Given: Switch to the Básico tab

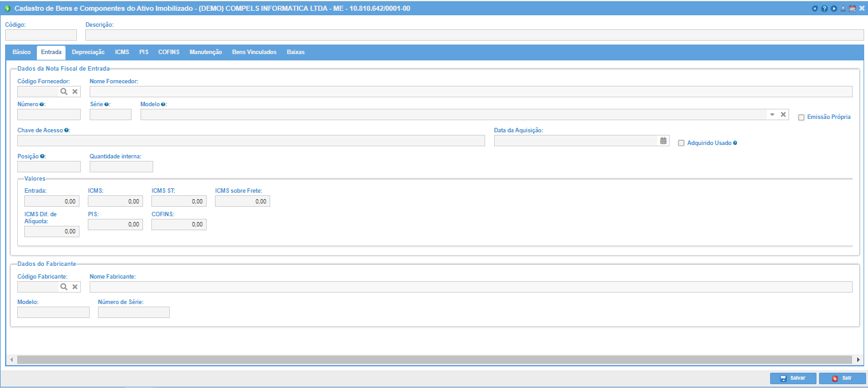Looking at the screenshot, I should [x=22, y=52].
